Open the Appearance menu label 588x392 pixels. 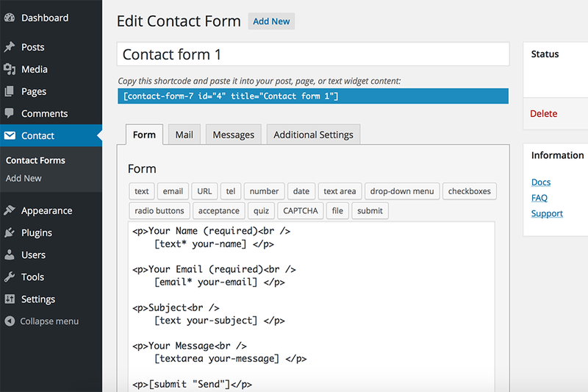point(47,211)
